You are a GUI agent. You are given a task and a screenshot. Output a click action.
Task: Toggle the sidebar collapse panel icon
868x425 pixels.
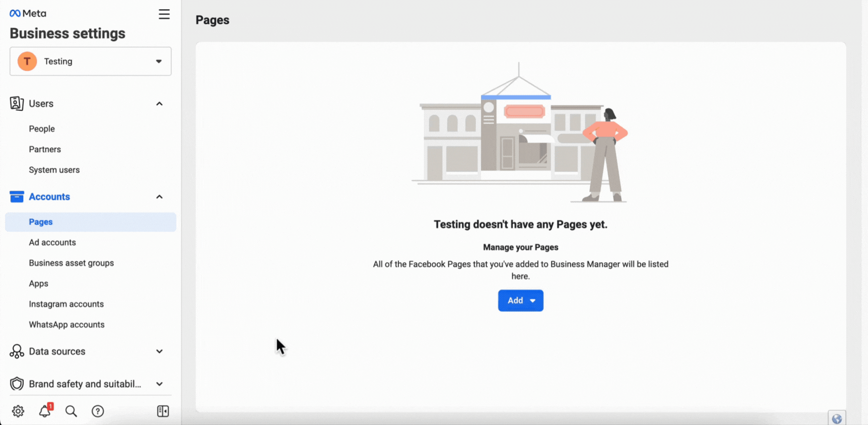[163, 411]
